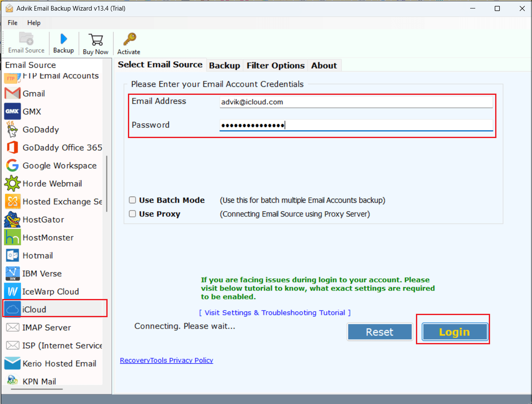Click the Email Address input field

pyautogui.click(x=356, y=102)
